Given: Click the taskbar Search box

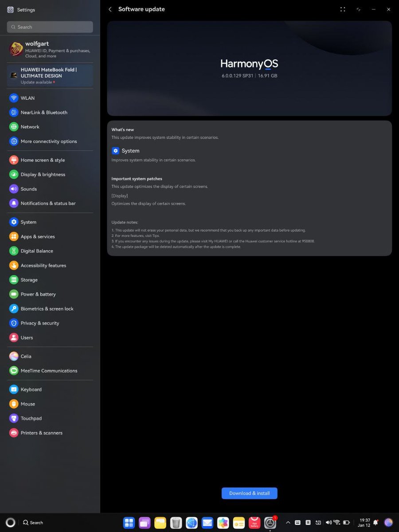Looking at the screenshot, I should coord(33,523).
